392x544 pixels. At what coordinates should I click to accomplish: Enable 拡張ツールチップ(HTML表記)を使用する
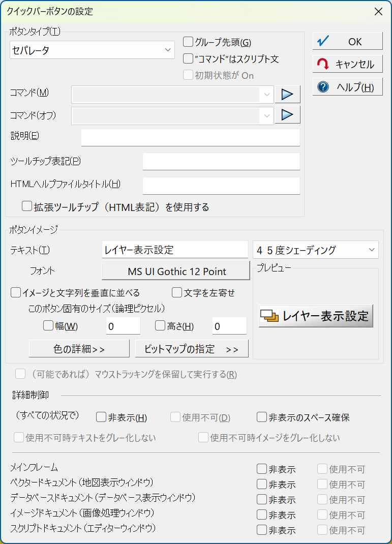pyautogui.click(x=27, y=206)
